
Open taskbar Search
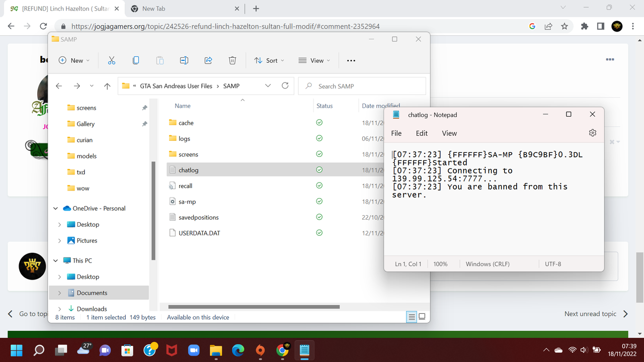39,350
